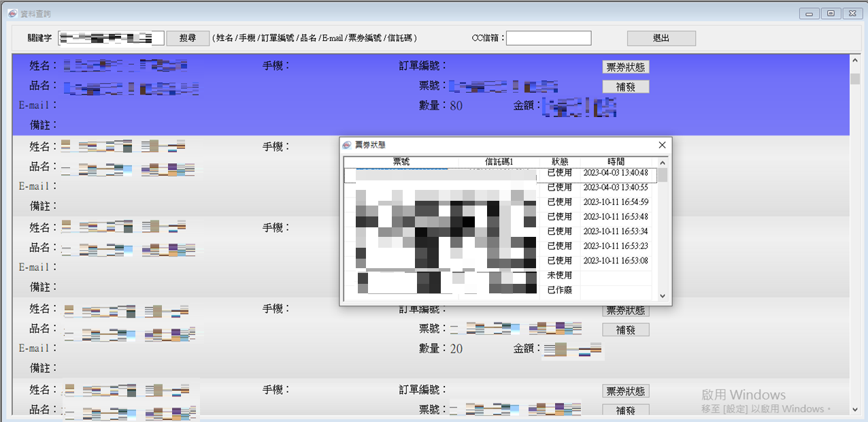Focus the CC信箱 input field
The image size is (868, 422).
548,38
